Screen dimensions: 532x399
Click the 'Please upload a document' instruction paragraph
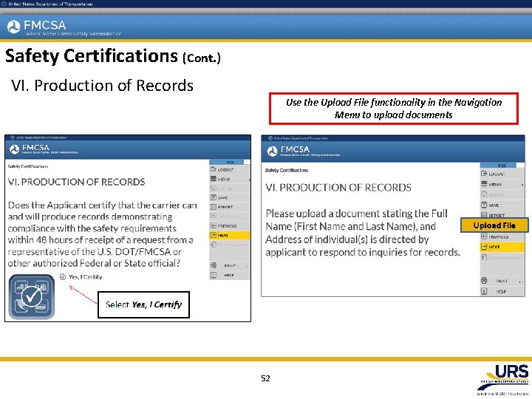click(363, 233)
